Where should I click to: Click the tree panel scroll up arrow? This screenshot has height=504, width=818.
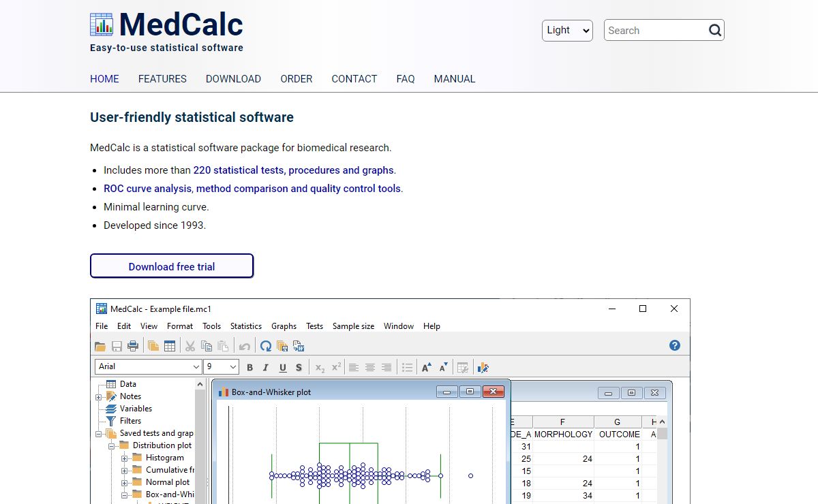click(200, 384)
